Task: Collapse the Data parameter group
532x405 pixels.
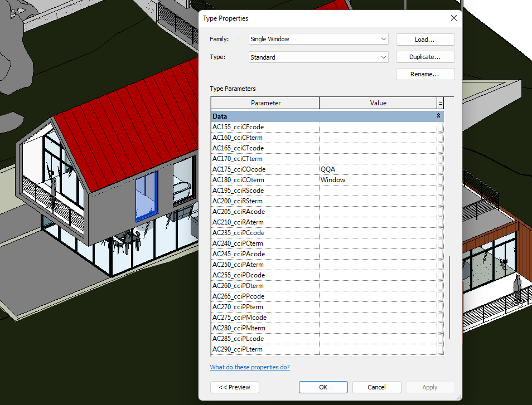Action: [x=438, y=116]
